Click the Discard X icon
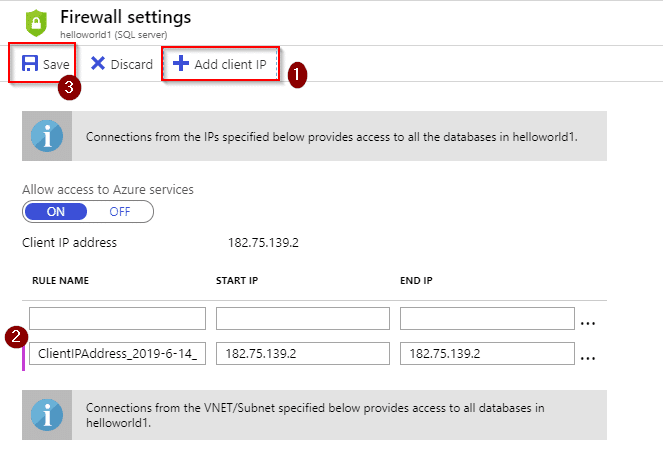Screen dimensions: 663x465 tap(98, 63)
